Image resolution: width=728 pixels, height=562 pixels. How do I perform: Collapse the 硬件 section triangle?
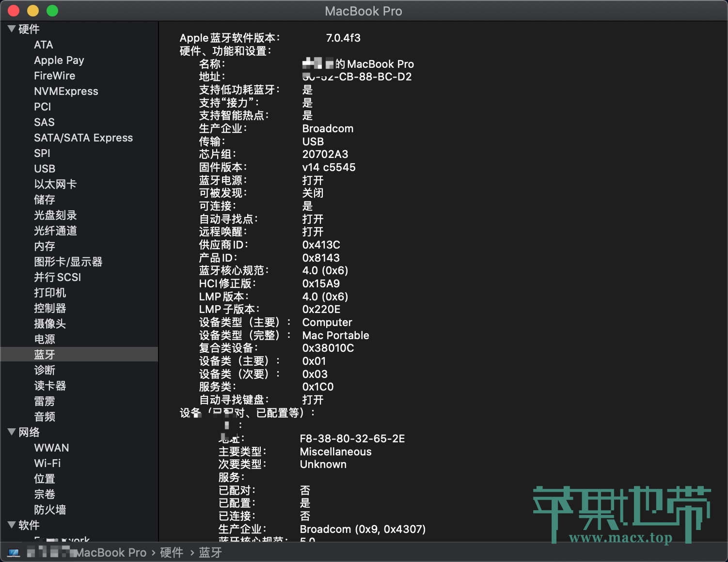[x=12, y=29]
